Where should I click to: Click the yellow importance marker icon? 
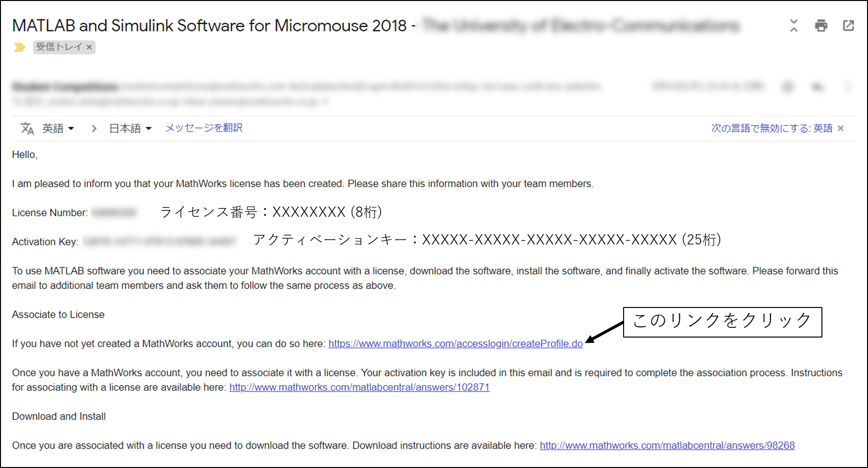19,47
